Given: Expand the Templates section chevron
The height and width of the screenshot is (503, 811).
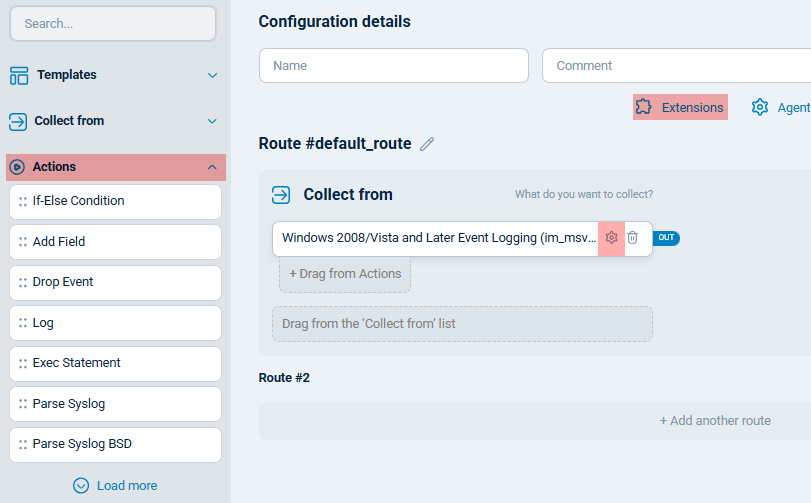Looking at the screenshot, I should coord(212,75).
